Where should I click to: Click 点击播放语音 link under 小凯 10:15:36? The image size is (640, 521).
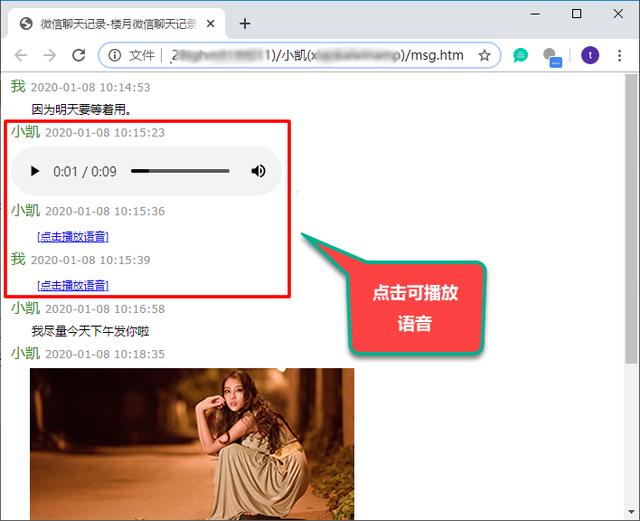tap(73, 236)
